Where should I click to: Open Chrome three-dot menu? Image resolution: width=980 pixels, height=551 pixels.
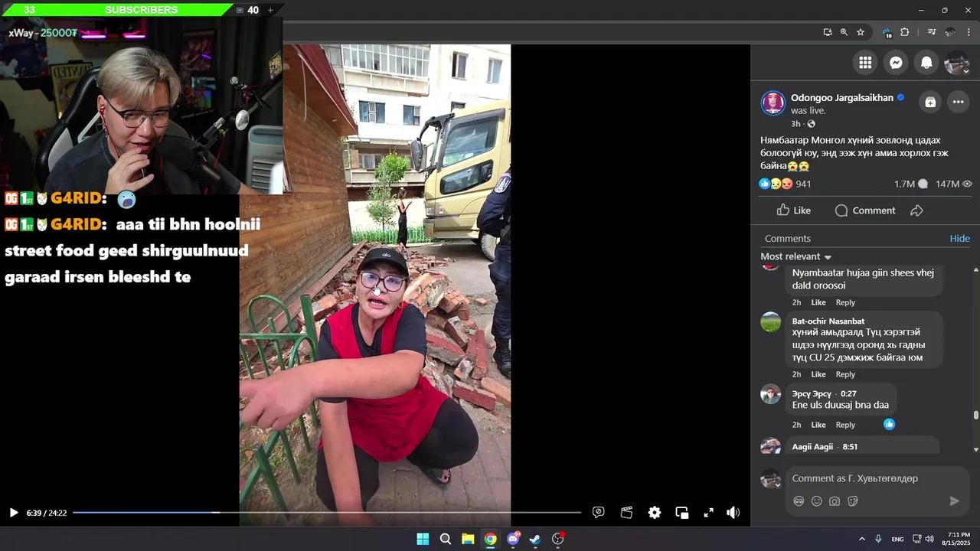pyautogui.click(x=969, y=32)
